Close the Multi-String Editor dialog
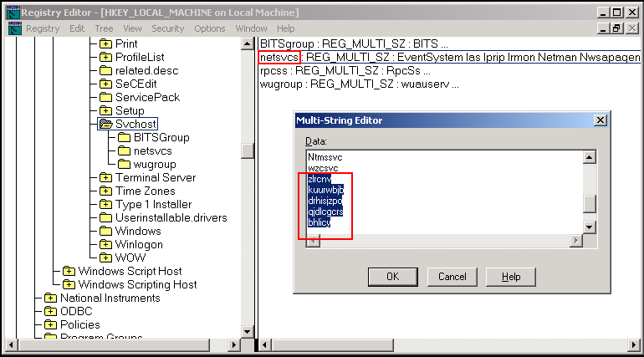 pyautogui.click(x=600, y=120)
